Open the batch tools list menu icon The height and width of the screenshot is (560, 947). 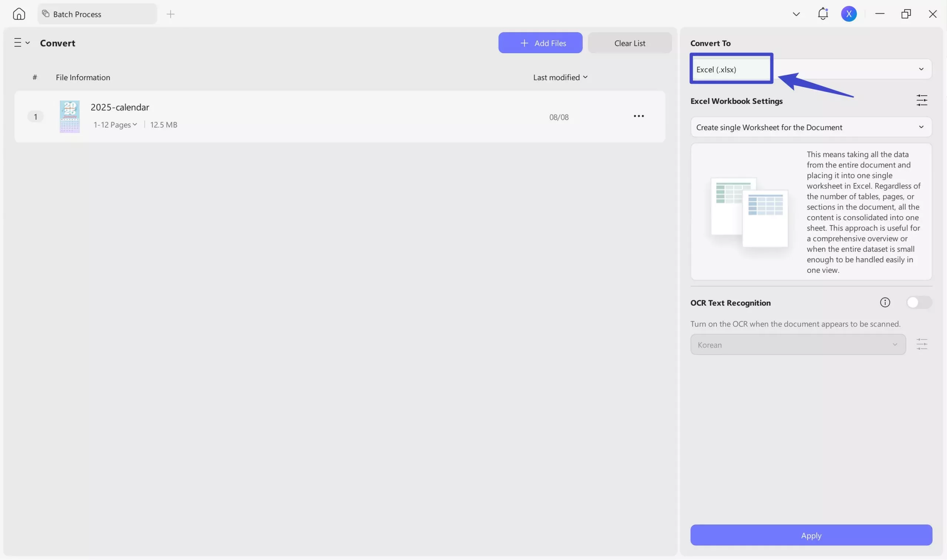tap(21, 43)
